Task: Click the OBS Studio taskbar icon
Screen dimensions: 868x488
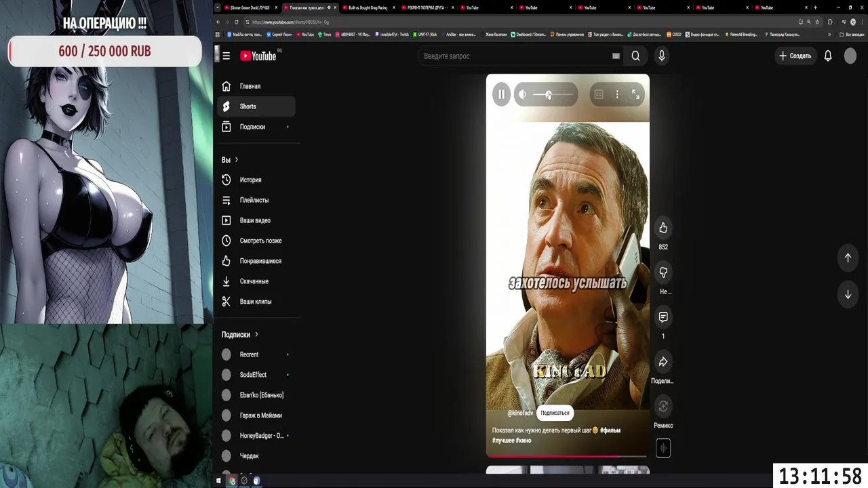Action: [x=244, y=481]
